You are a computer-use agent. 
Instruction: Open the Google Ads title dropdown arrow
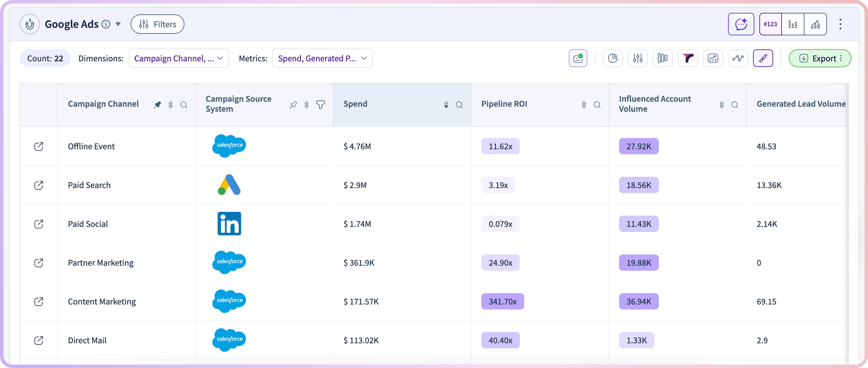118,24
